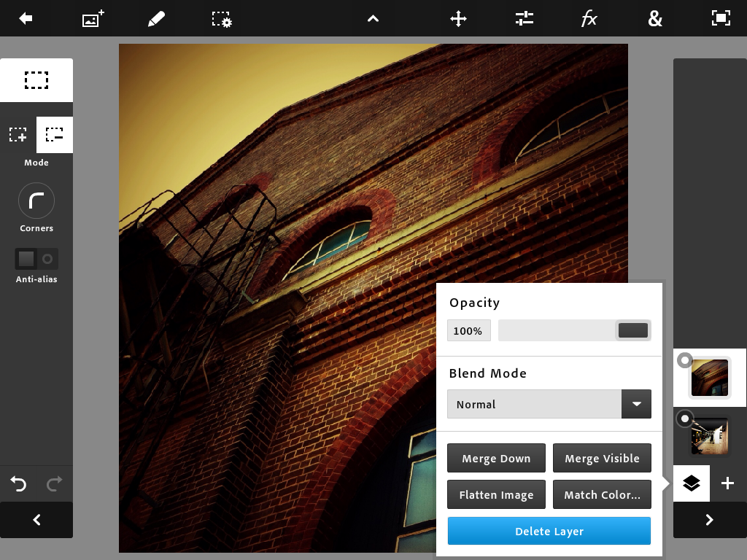Select the move transform tool
Viewport: 747px width, 560px height.
click(458, 19)
